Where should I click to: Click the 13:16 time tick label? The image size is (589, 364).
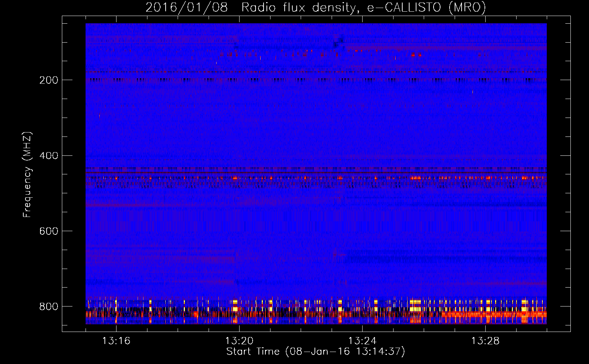coord(116,341)
